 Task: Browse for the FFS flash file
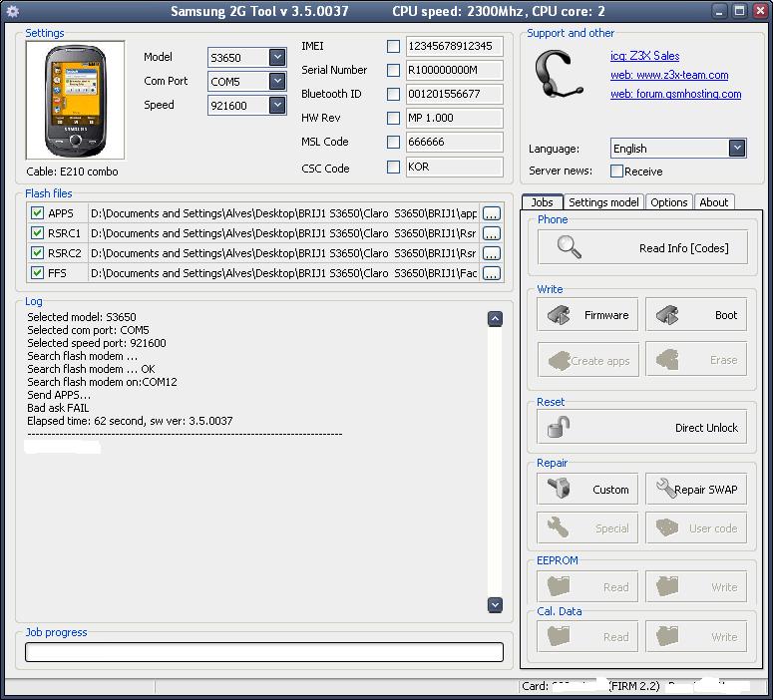(x=492, y=273)
